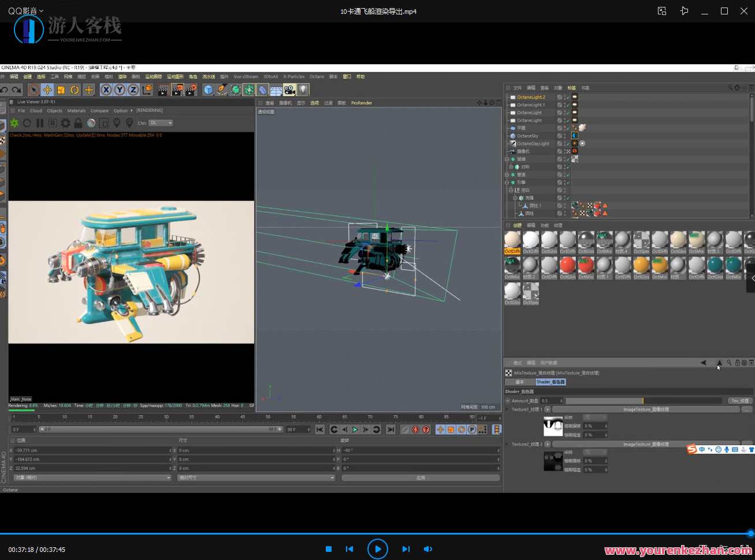Open the Chn channel dropdown in Live Viewer
Viewport: 755px width, 560px height.
coord(161,123)
